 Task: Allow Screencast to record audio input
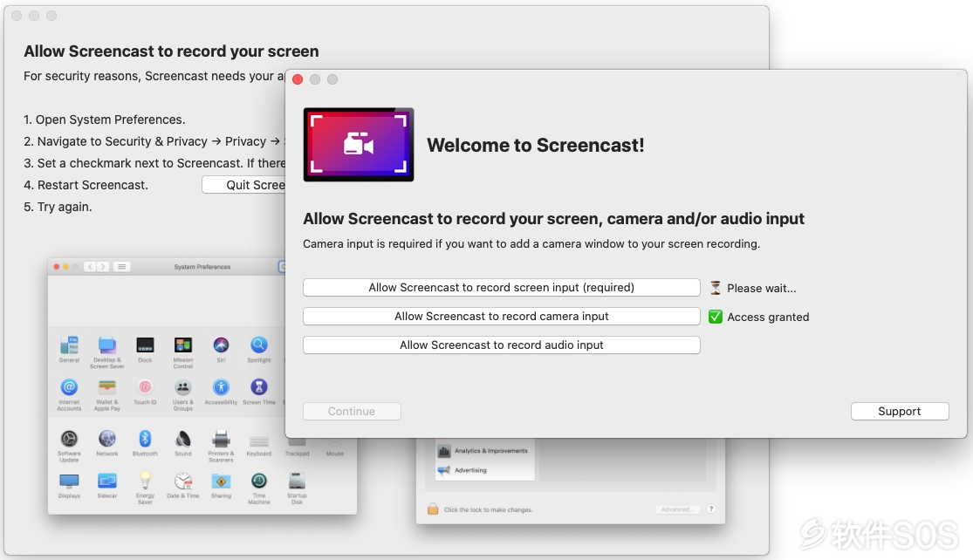502,345
